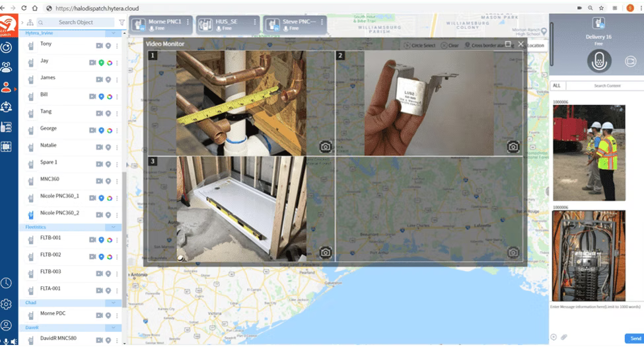
Task: Open construction workers photo thumbnail
Action: point(589,153)
